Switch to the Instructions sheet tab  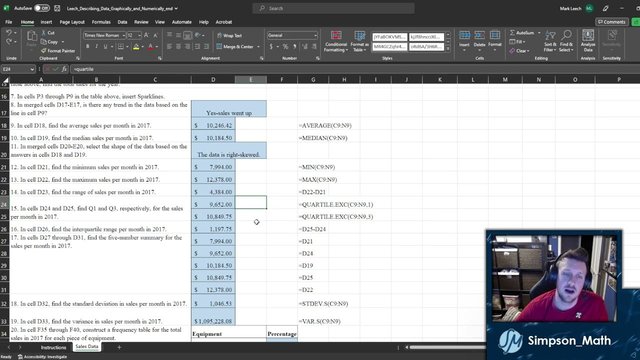click(53, 347)
